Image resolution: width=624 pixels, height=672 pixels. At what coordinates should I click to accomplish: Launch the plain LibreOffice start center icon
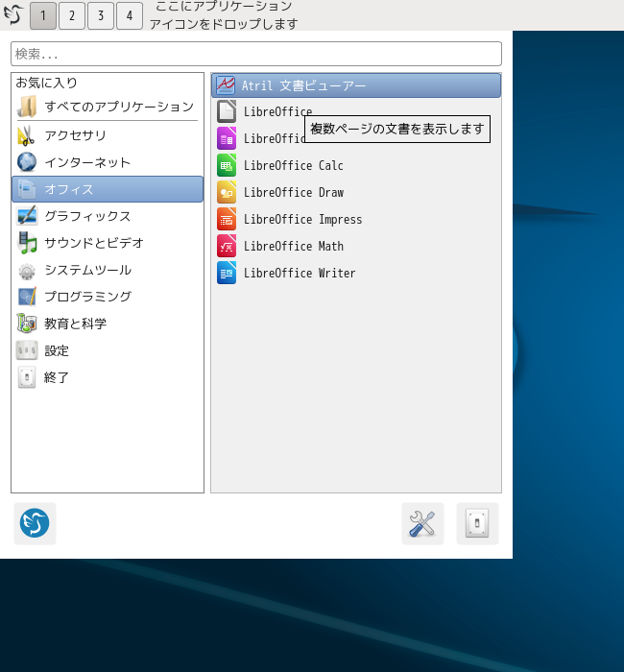pos(227,111)
